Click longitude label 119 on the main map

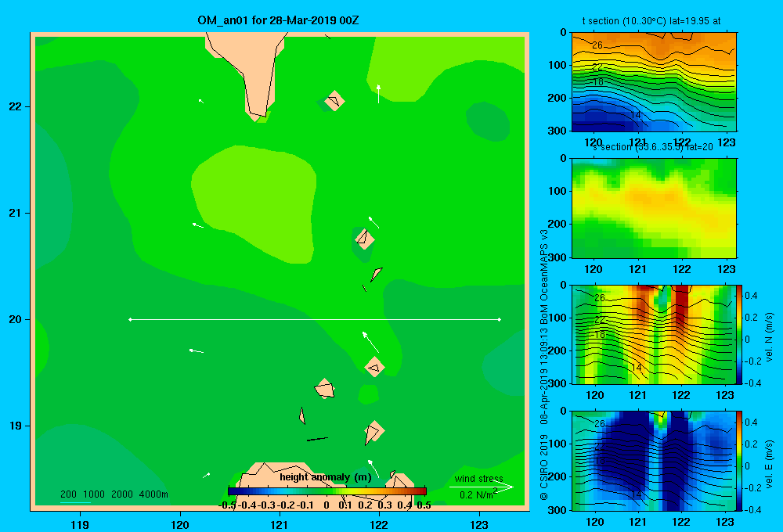pos(80,524)
